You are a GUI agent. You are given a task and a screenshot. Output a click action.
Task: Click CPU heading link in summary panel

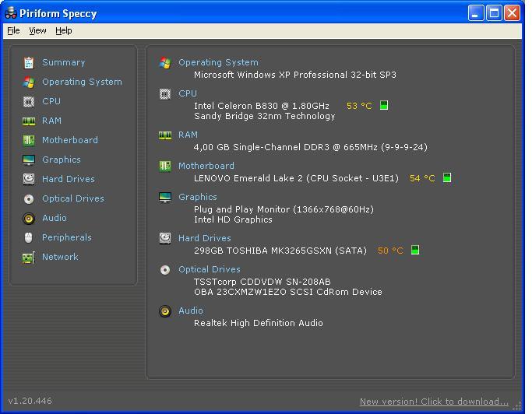[x=188, y=93]
